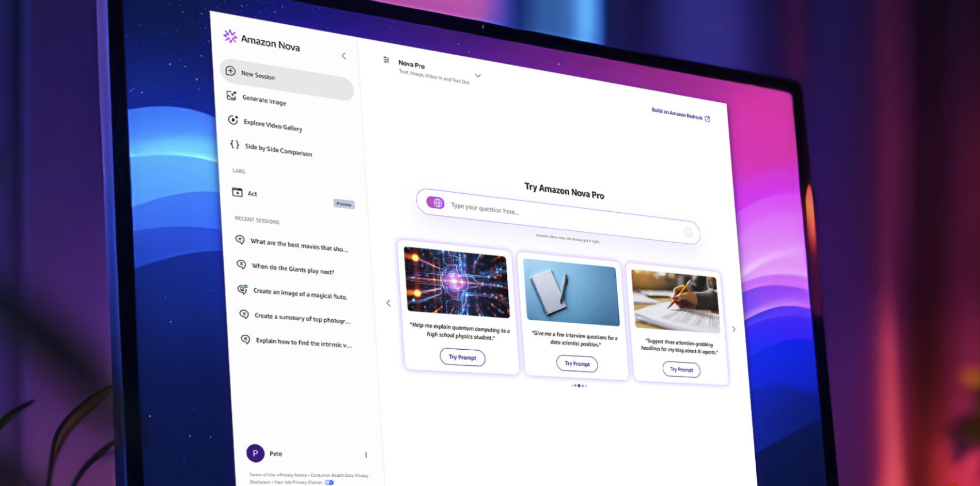Open session 'Create an image of a magical flute'
The height and width of the screenshot is (486, 980).
[x=300, y=293]
